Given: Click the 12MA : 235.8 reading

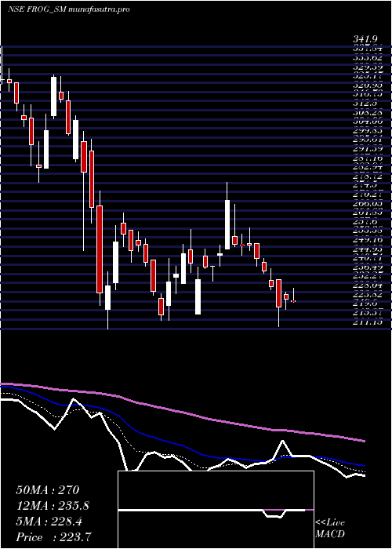Looking at the screenshot, I should (53, 506).
